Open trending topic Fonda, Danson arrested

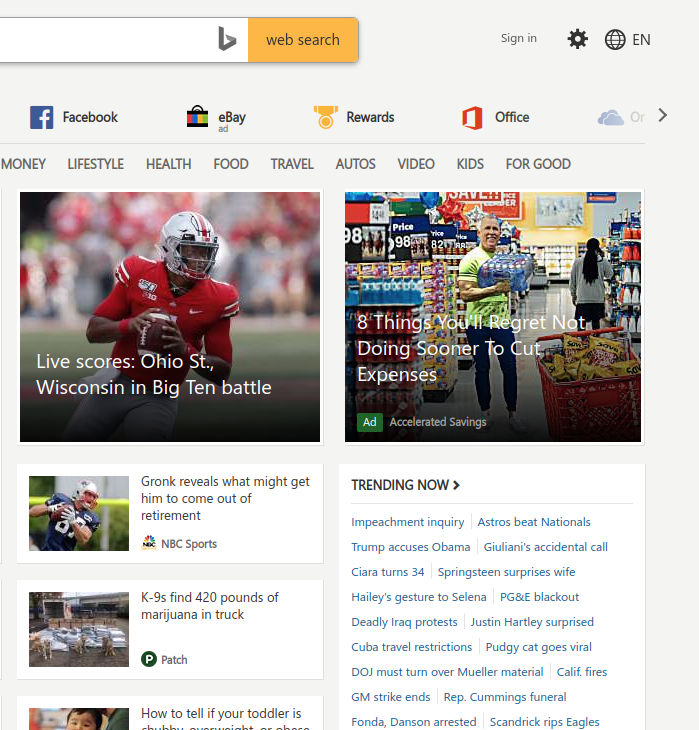pyautogui.click(x=414, y=722)
